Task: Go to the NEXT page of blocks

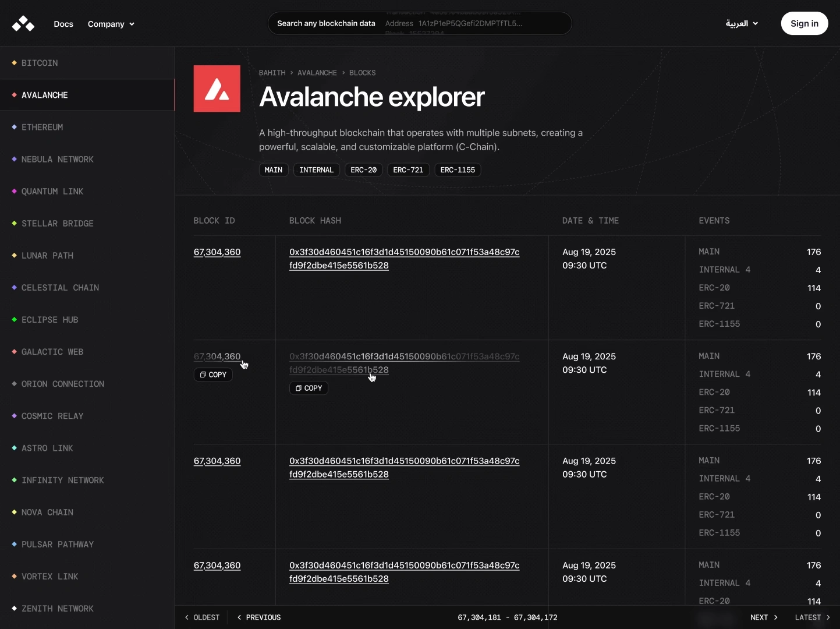Action: click(764, 617)
